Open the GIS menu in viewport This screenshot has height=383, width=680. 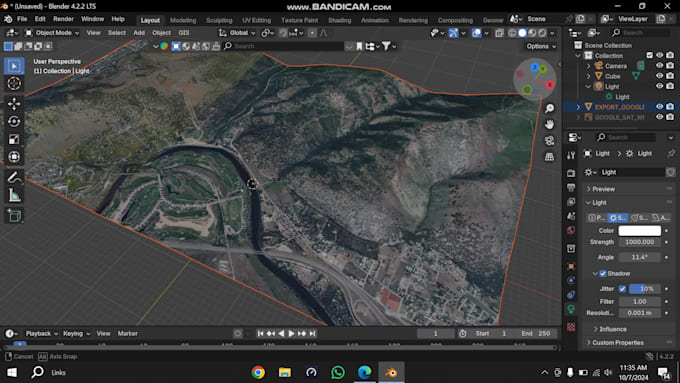tap(184, 33)
